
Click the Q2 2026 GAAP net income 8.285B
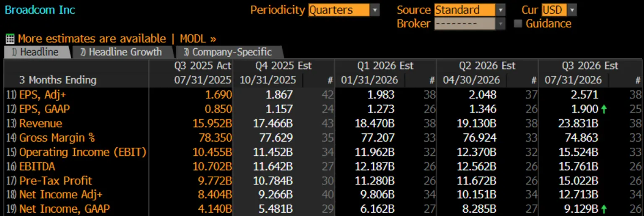(480, 209)
